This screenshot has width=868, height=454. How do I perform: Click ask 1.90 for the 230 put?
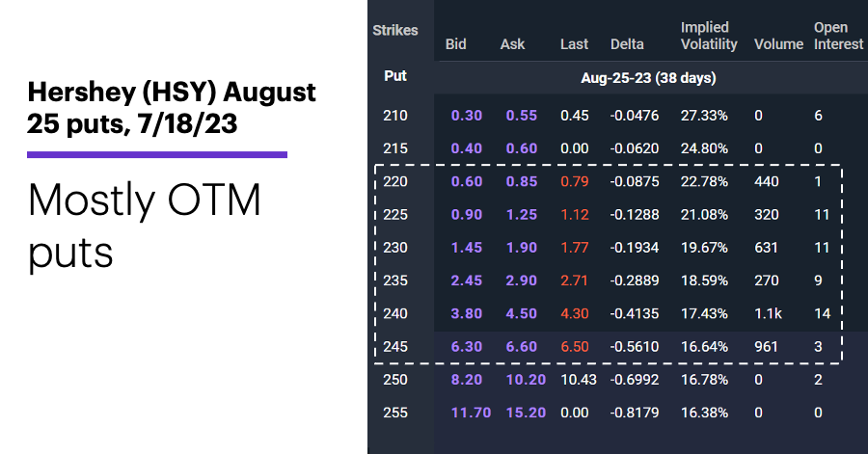(x=522, y=248)
